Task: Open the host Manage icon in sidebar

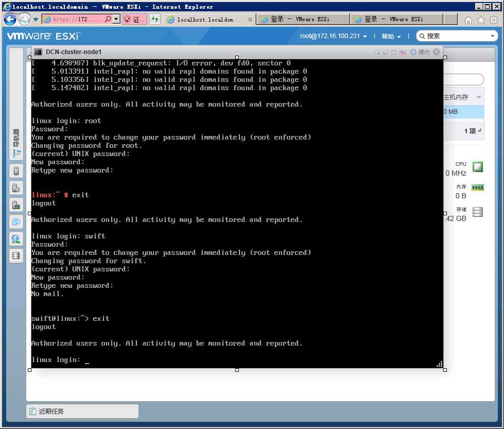Action: (x=16, y=188)
